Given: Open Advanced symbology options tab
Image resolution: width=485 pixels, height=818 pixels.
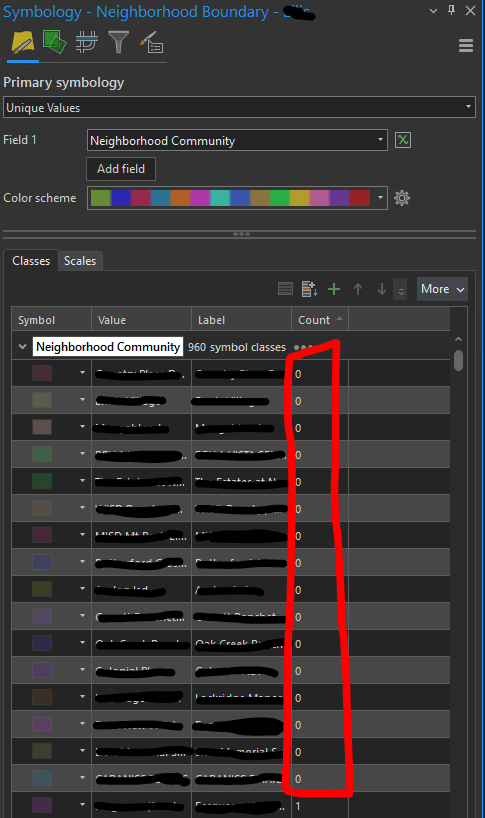Looking at the screenshot, I should tap(151, 42).
